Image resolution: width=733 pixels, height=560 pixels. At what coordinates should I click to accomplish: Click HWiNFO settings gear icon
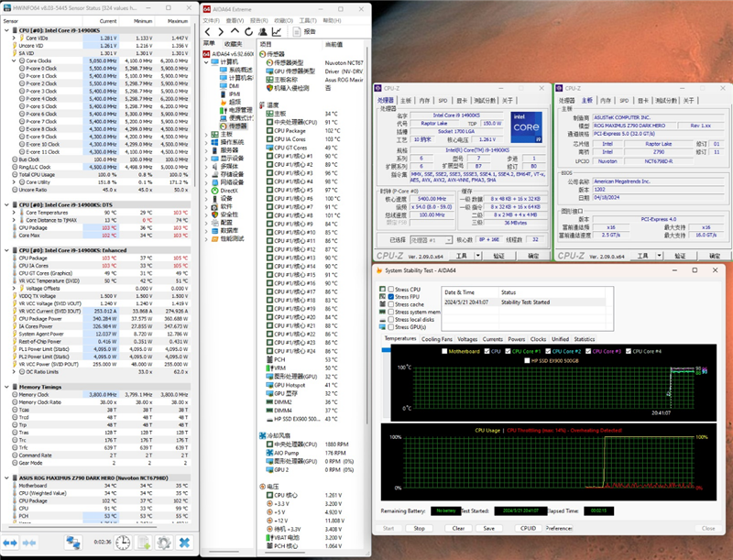[x=163, y=543]
